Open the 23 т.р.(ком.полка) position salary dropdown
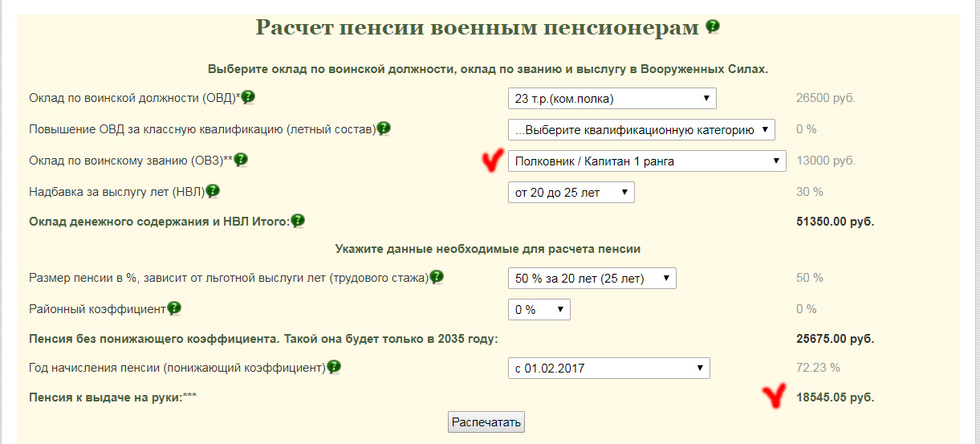This screenshot has width=980, height=444. tap(612, 98)
